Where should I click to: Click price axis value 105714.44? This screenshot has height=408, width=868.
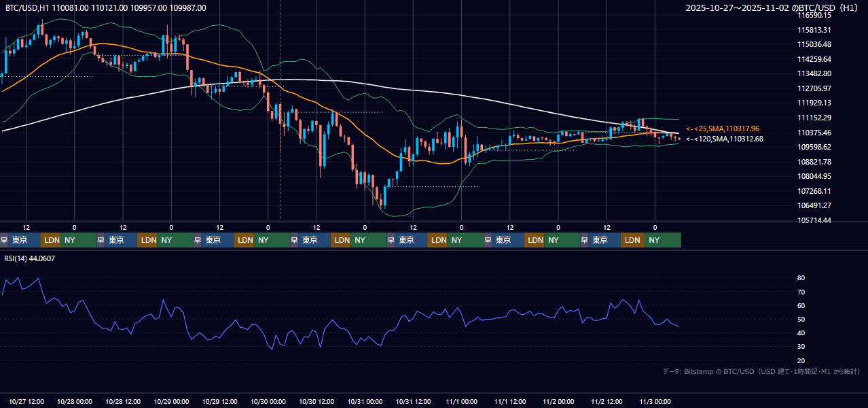(814, 220)
